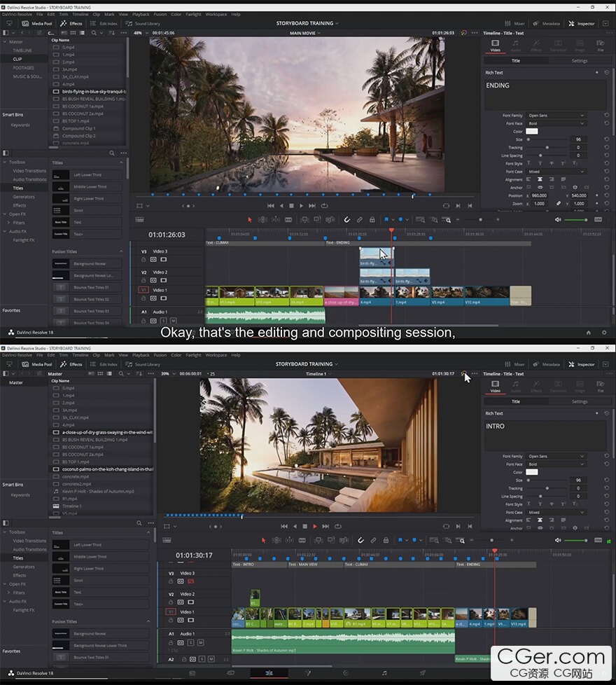The height and width of the screenshot is (685, 616).
Task: Expand Open FX in bottom window effects panel
Action: [x=5, y=584]
